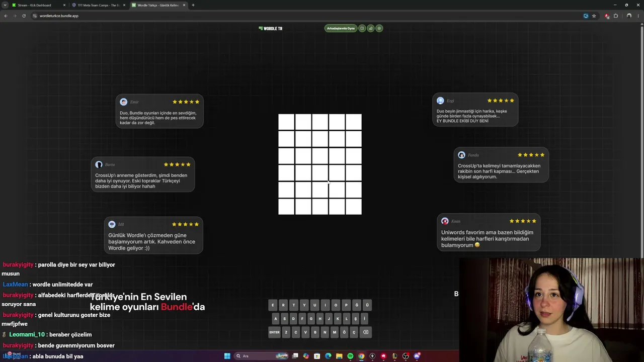Click the address bar URL wordleturkce.bundle.app
The width and height of the screenshot is (644, 362).
[x=59, y=16]
